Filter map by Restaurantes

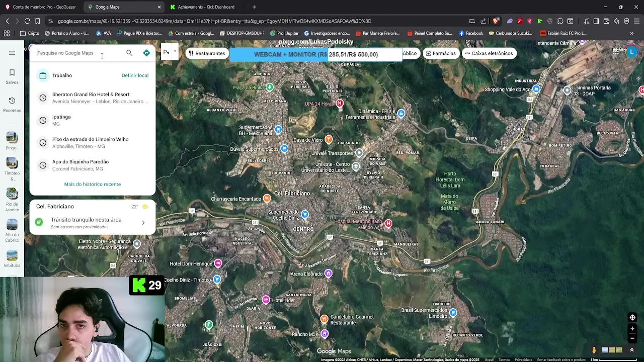206,53
